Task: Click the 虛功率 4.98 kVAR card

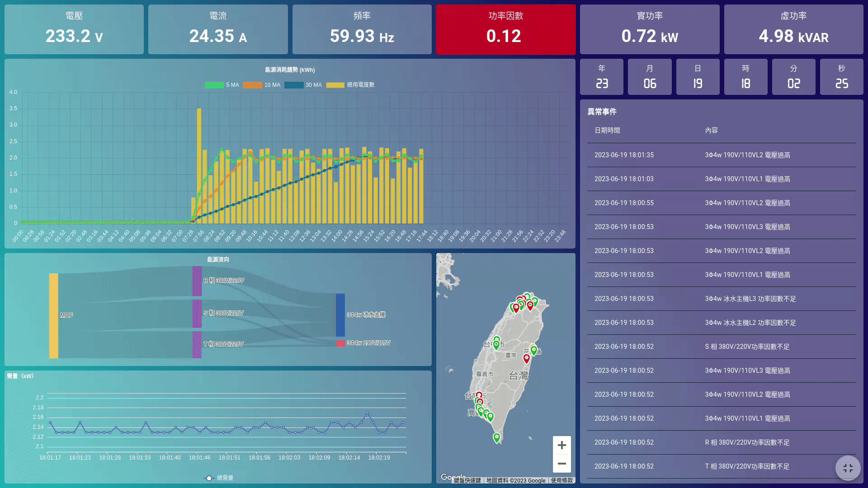Action: click(x=793, y=29)
